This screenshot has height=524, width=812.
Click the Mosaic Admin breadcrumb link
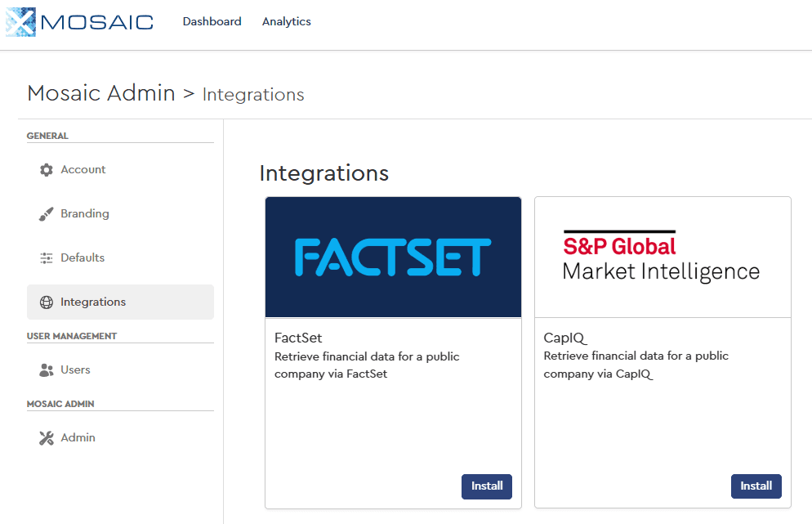(x=100, y=92)
